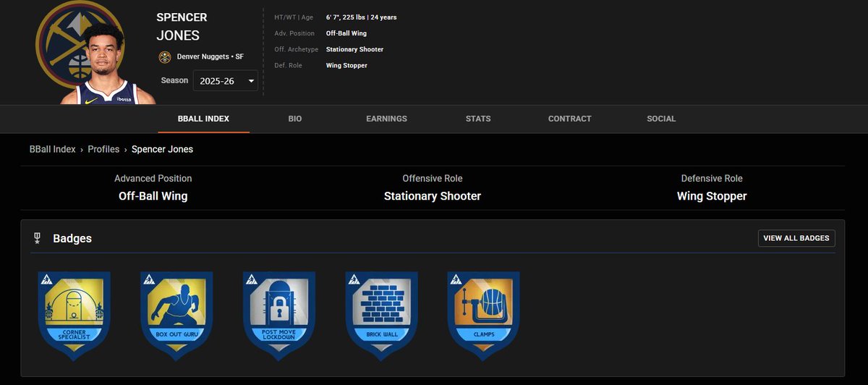This screenshot has width=868, height=385.
Task: Click the large 'Off-Ball Wing' Advanced Position value
Action: (x=153, y=196)
